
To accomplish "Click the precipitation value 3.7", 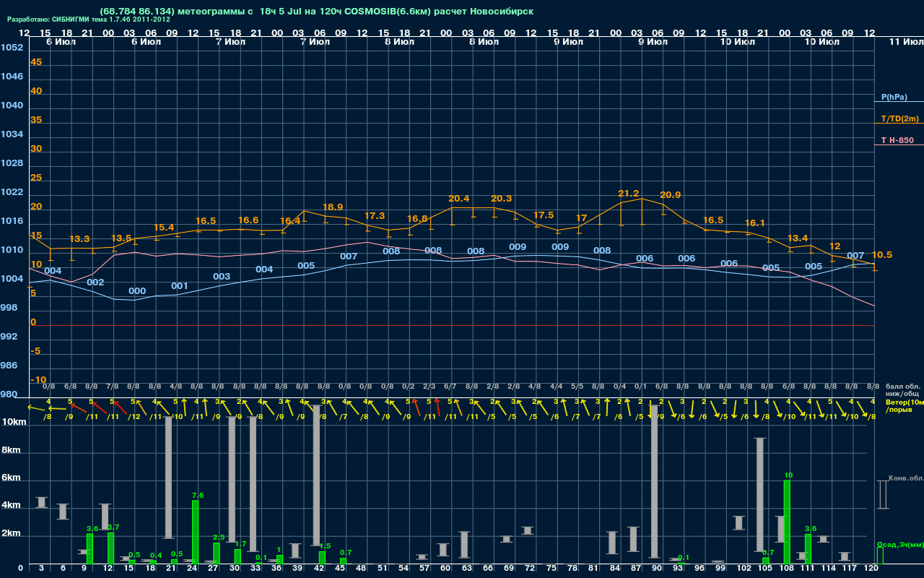I will 113,527.
